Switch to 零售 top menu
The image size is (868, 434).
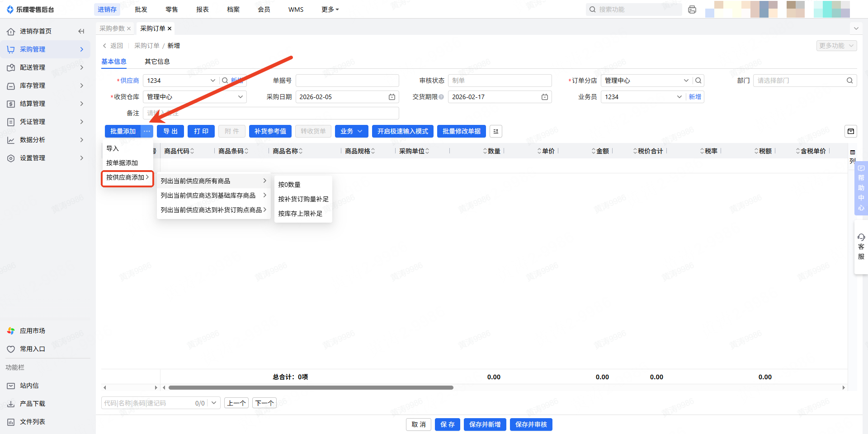pyautogui.click(x=172, y=10)
